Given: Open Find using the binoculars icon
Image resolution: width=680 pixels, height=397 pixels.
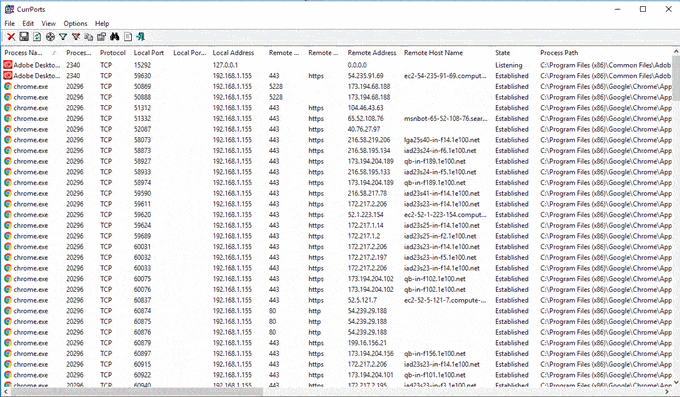Looking at the screenshot, I should click(114, 37).
